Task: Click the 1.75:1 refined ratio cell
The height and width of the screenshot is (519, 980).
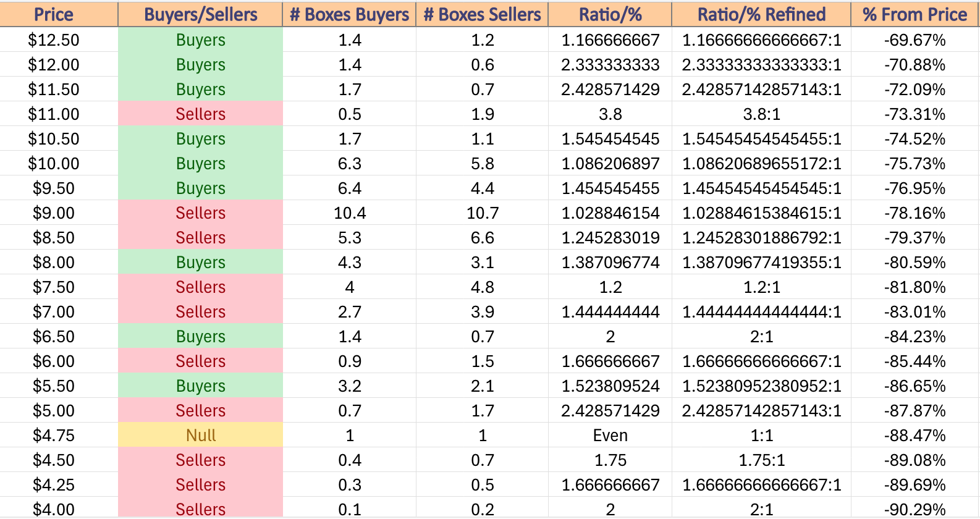Action: 761,460
